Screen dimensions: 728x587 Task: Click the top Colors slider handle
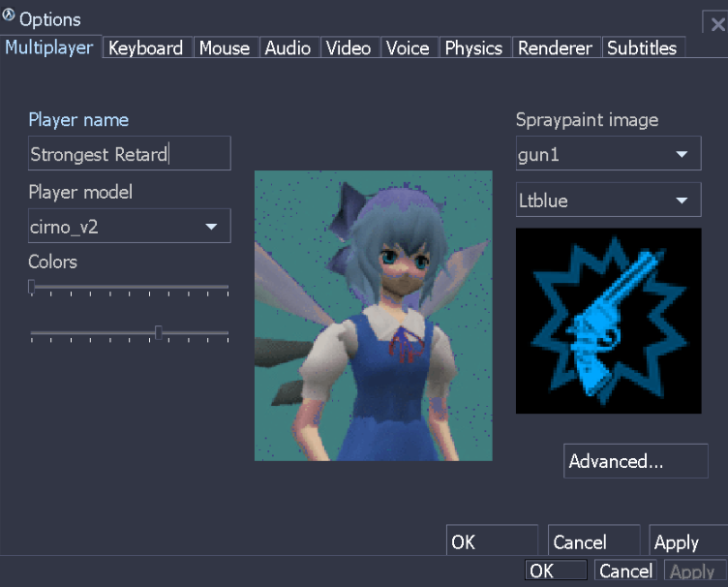click(31, 287)
